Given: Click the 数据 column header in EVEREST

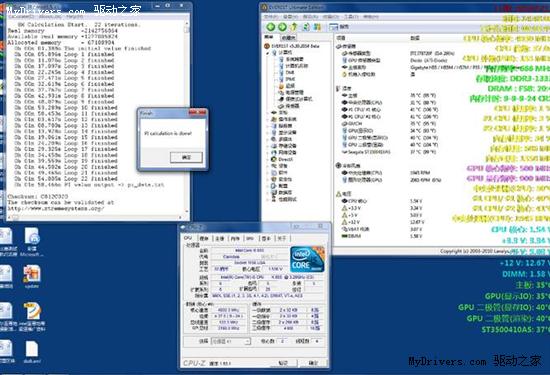Looking at the screenshot, I should coord(415,38).
